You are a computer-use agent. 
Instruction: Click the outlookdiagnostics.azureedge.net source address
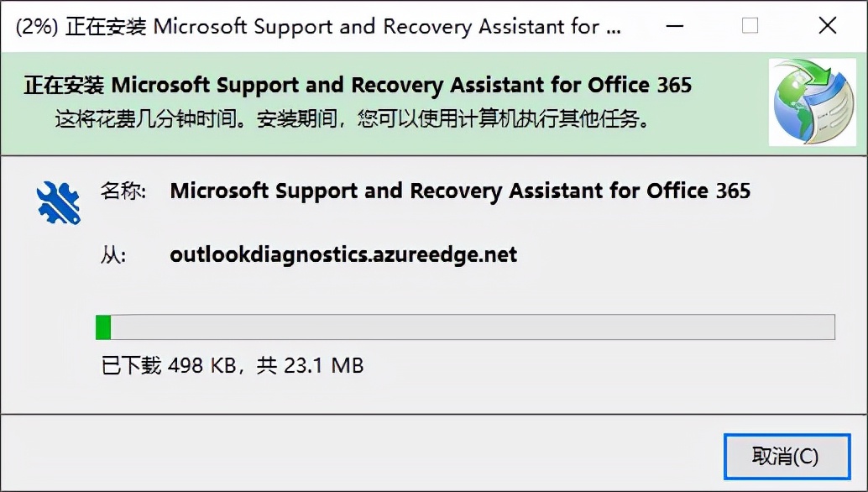tap(344, 254)
